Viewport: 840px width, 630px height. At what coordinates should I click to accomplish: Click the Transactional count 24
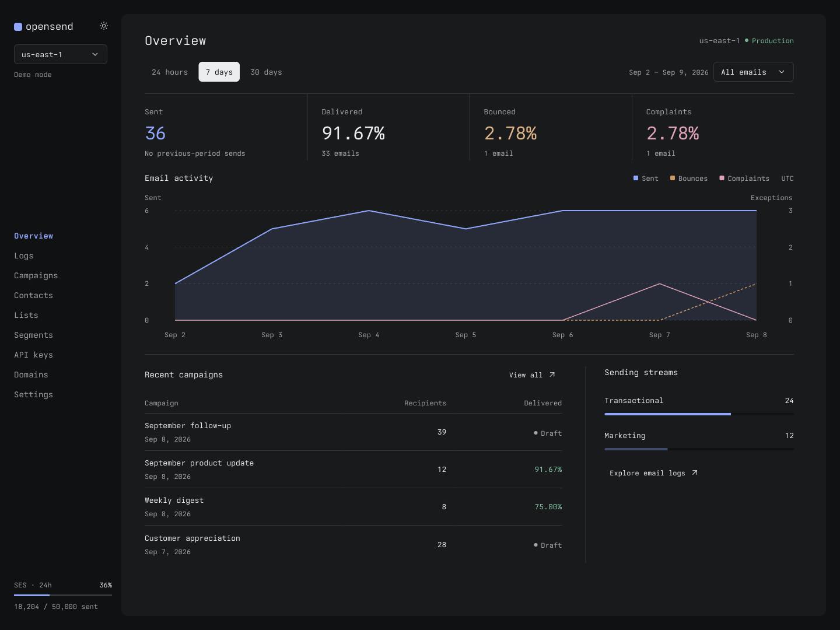789,401
